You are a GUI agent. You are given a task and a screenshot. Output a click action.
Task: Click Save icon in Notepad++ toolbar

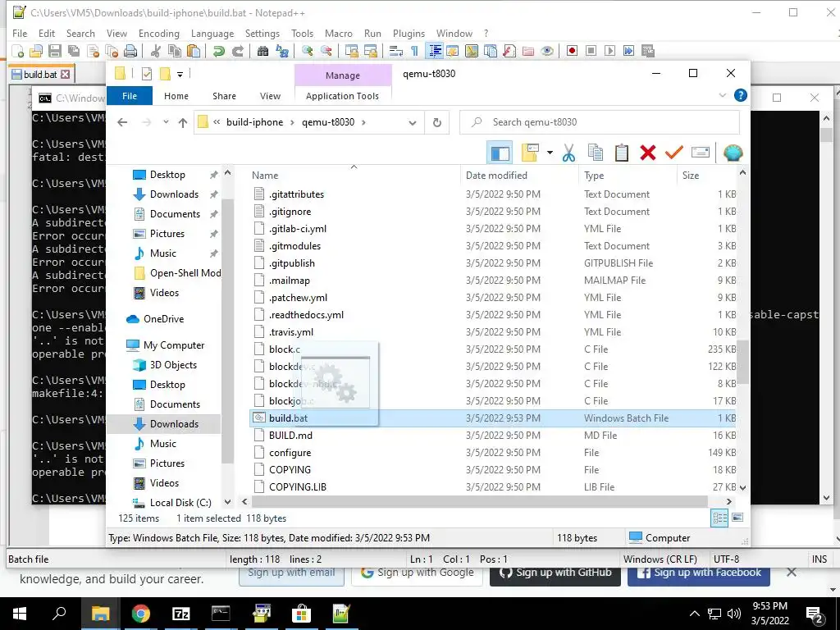(x=55, y=51)
